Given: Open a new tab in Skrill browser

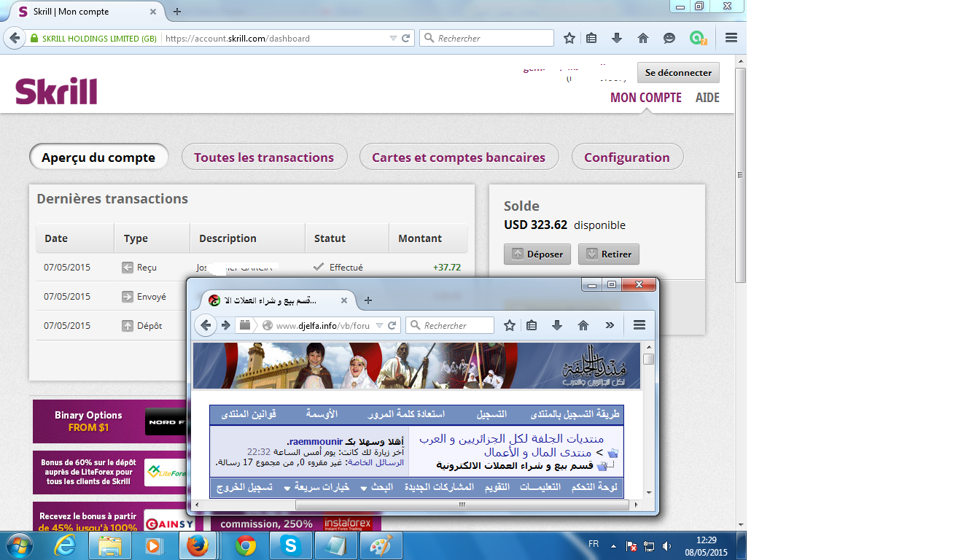Looking at the screenshot, I should coord(177,12).
